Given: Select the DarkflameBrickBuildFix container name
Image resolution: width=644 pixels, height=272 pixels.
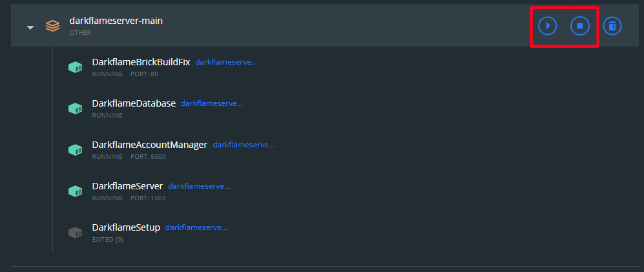Looking at the screenshot, I should tap(141, 62).
